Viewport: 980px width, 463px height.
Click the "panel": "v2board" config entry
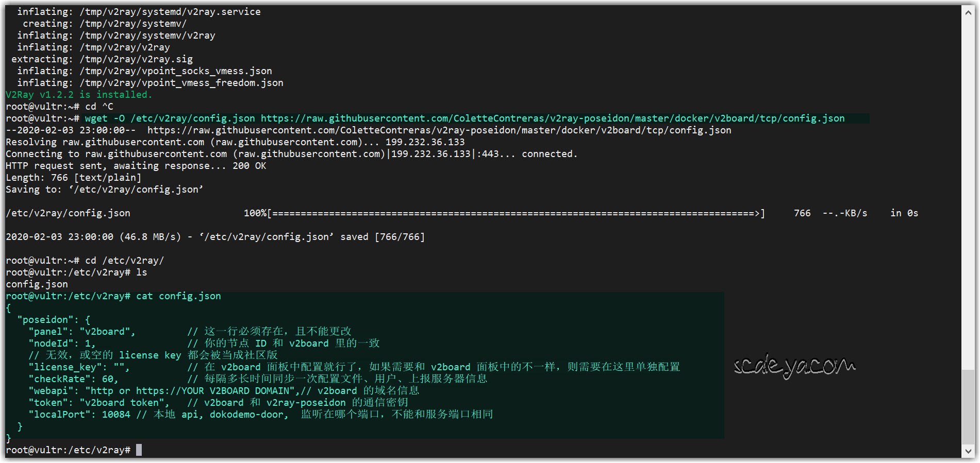(x=82, y=332)
